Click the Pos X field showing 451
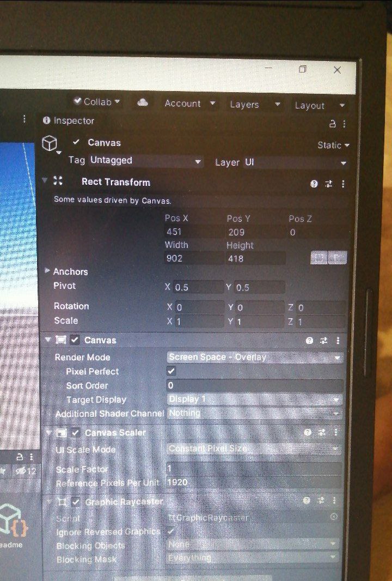 click(x=194, y=232)
